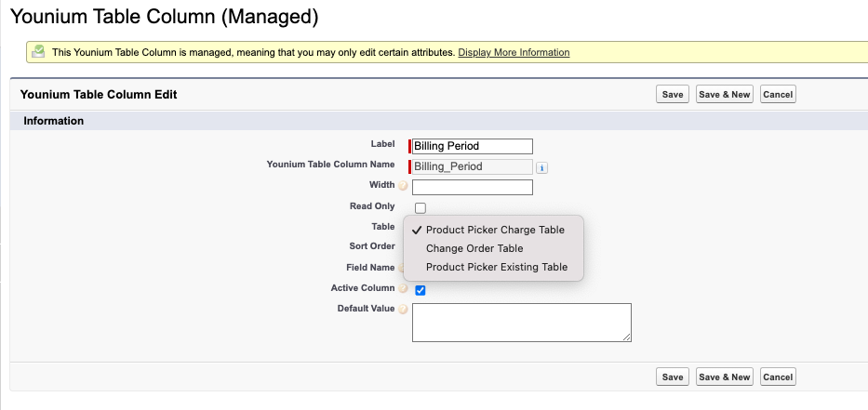Click the managed package icon in the yellow banner
The height and width of the screenshot is (410, 868).
pyautogui.click(x=38, y=52)
